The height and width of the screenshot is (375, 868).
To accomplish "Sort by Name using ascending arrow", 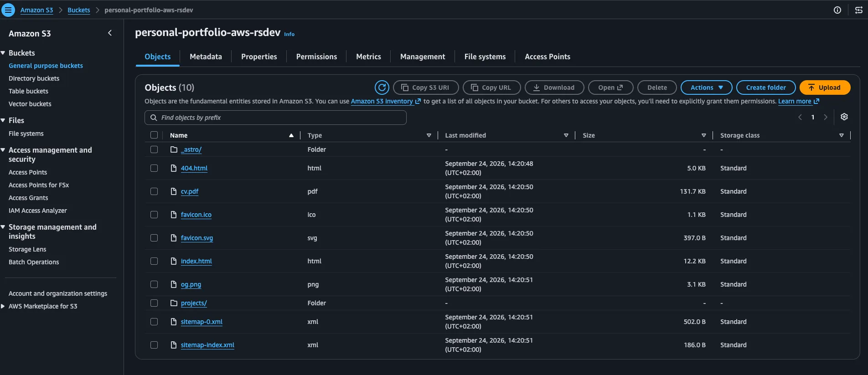I will click(291, 135).
